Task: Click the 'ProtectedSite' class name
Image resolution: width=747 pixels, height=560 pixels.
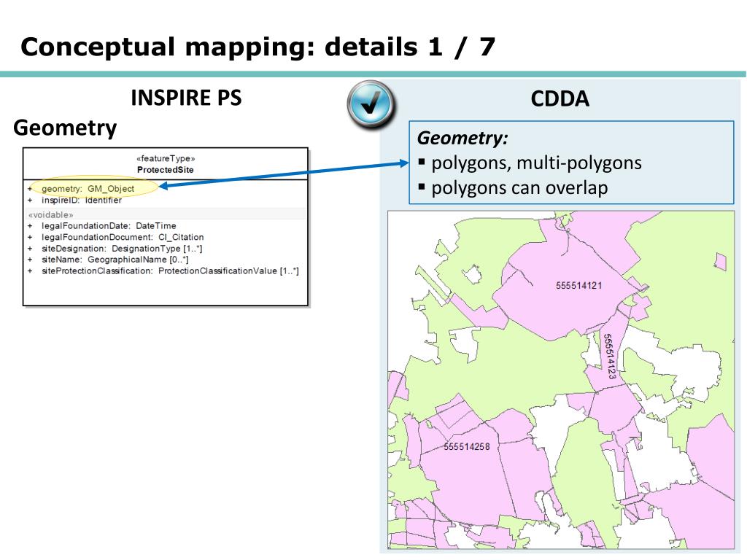Action: 166,170
